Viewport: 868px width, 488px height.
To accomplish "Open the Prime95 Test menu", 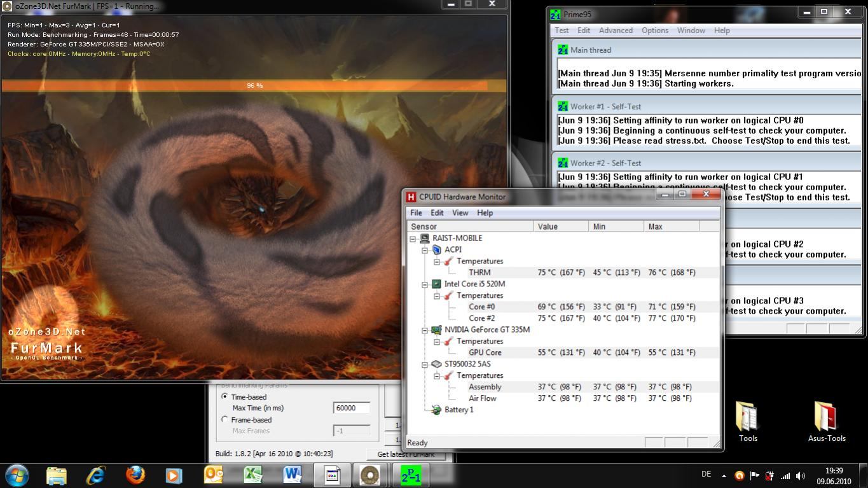I will pos(561,30).
